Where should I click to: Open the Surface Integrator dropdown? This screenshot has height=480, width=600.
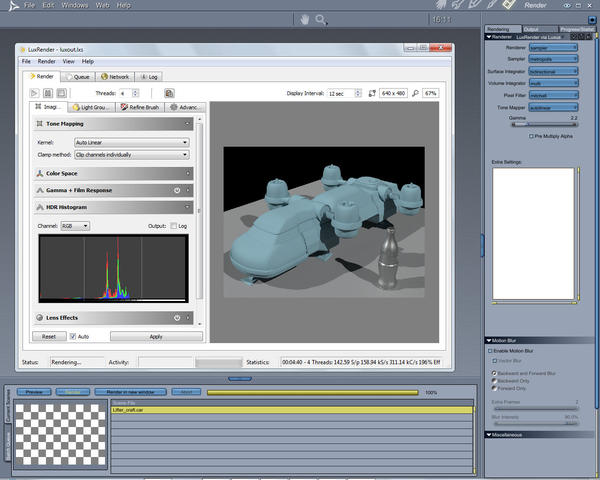(553, 71)
